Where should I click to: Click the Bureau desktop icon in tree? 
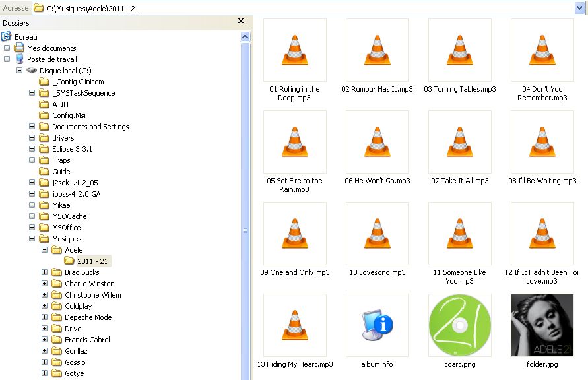(7, 36)
